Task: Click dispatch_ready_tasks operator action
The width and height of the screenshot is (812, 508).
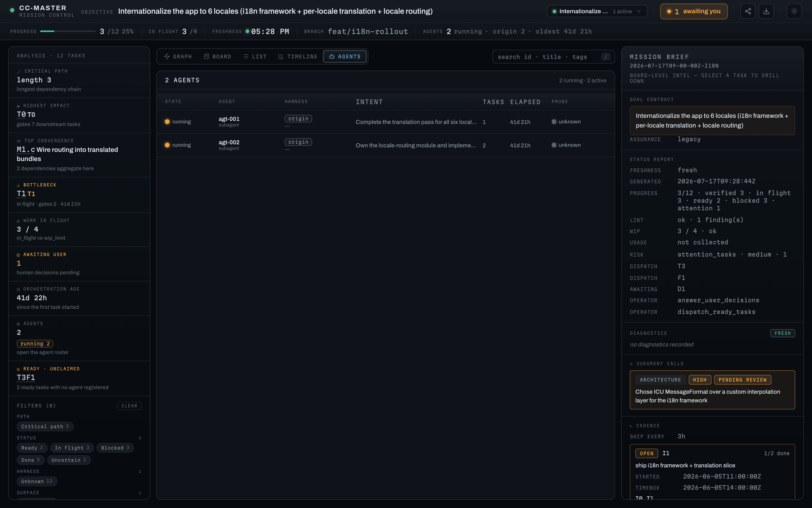Action: click(716, 312)
